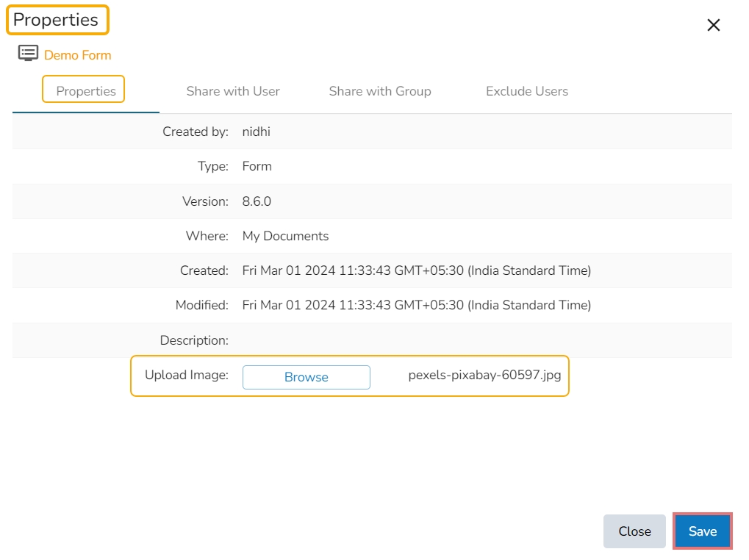Click the uploaded file name pexels-pixabay-60597.jpg
This screenshot has height=560, width=749.
484,376
